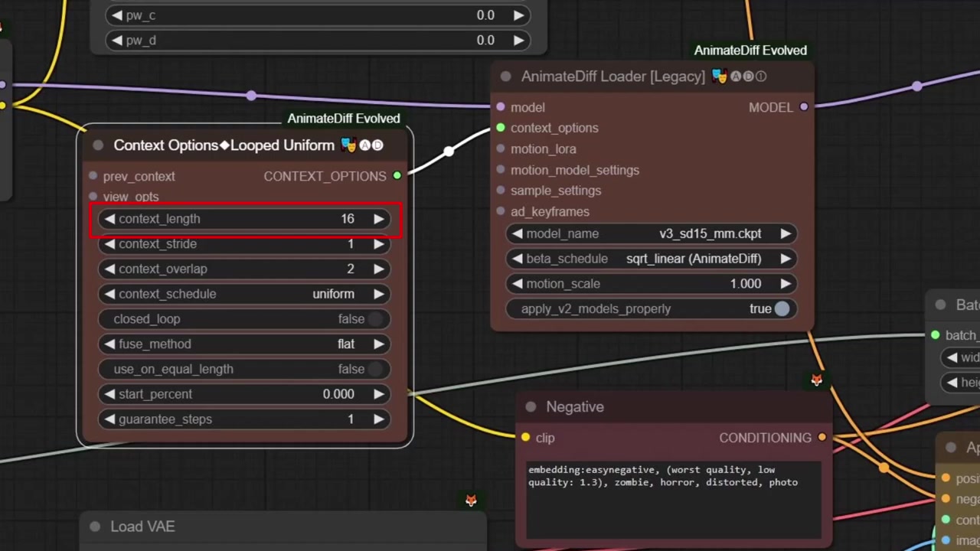The height and width of the screenshot is (551, 980).
Task: Select previous beta_schedule option arrow
Action: (518, 259)
